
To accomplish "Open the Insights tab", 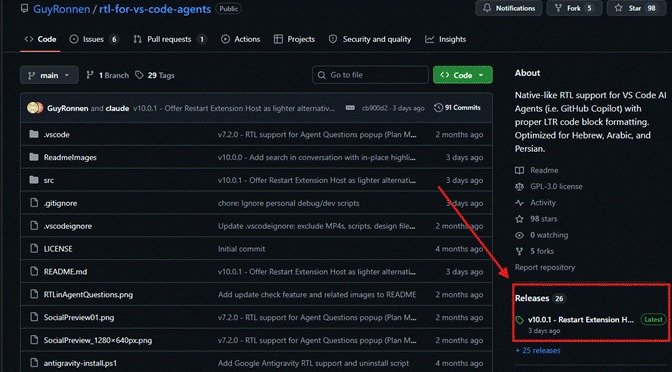I will click(445, 39).
